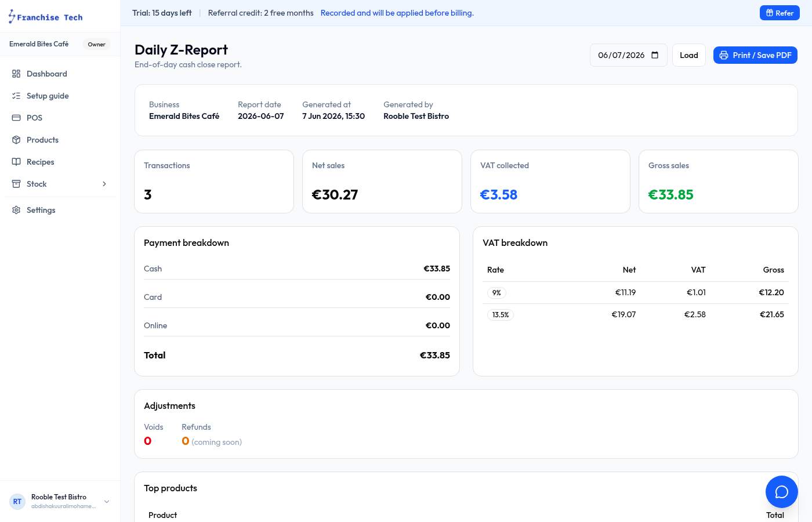Click the printer icon in Print button
Viewport: 812px width, 522px height.
tap(724, 55)
